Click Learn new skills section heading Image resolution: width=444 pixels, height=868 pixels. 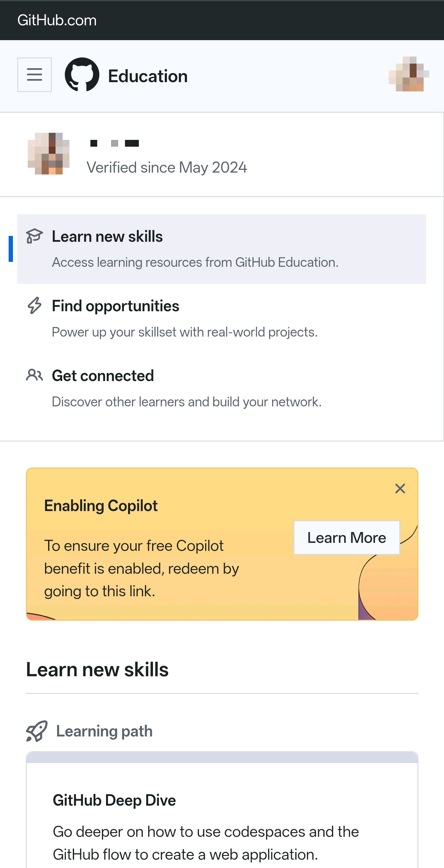point(97,669)
